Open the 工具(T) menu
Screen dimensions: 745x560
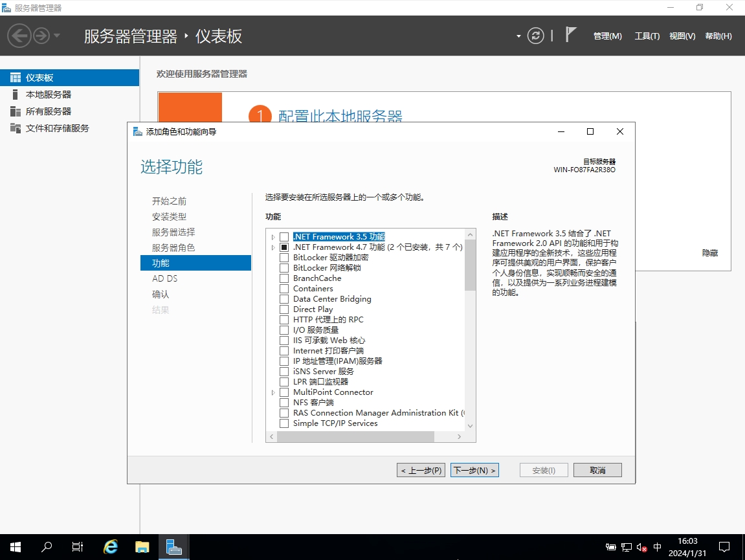pyautogui.click(x=647, y=36)
